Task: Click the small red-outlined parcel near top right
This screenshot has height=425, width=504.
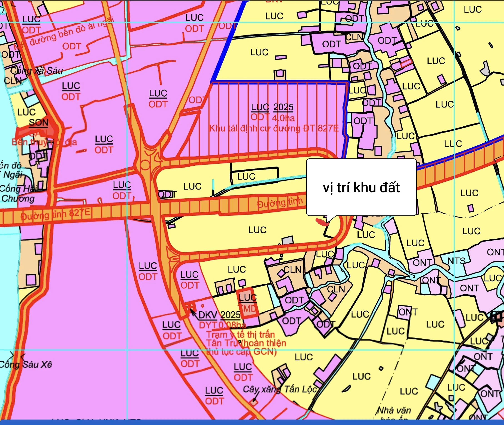Action: 407,63
